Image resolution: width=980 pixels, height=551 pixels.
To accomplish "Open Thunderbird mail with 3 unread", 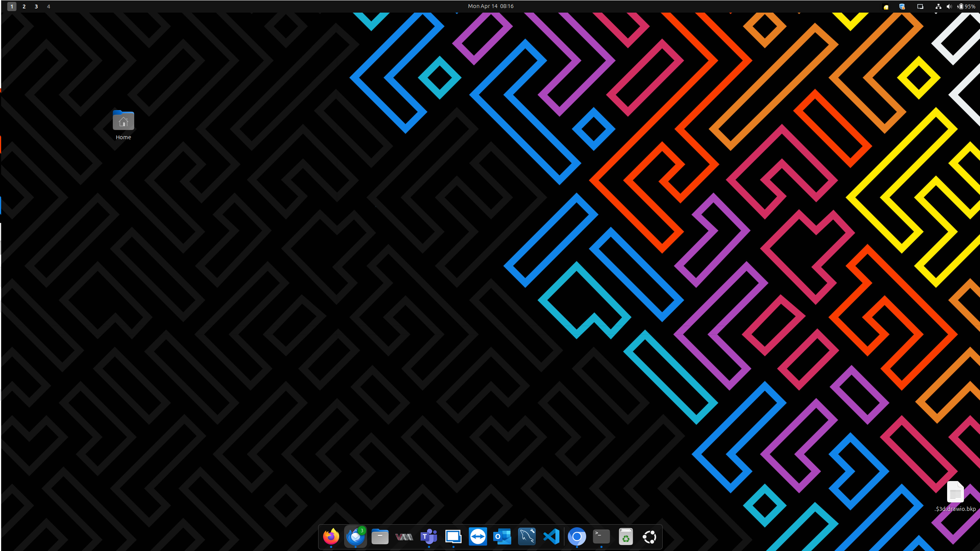I will 355,537.
